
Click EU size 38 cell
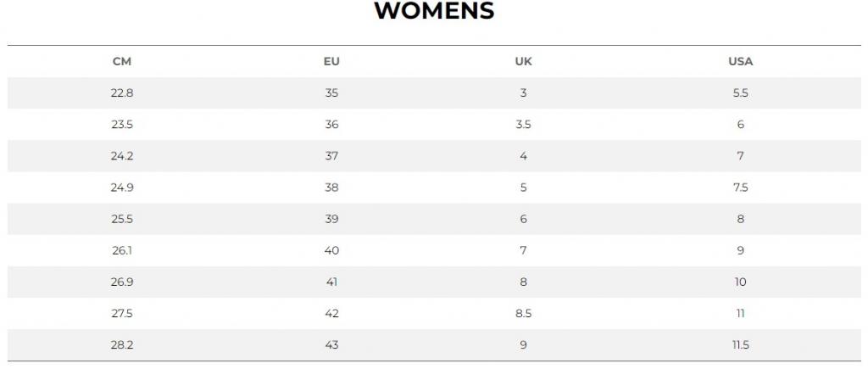coord(331,187)
